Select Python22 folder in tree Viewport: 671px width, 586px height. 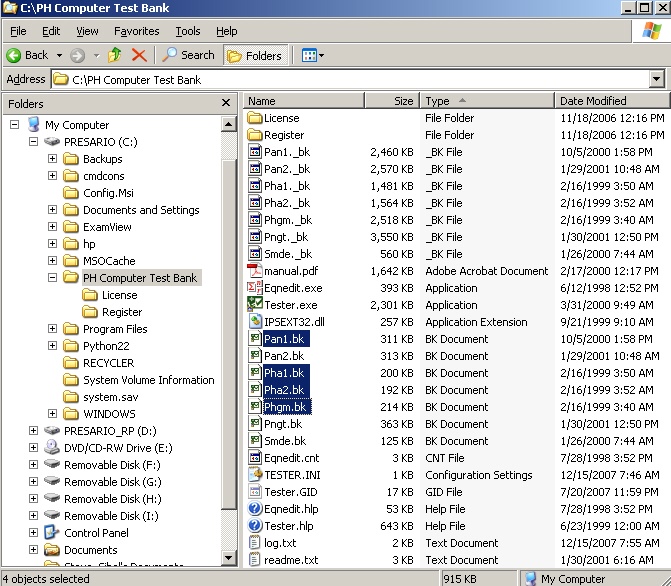tap(106, 346)
